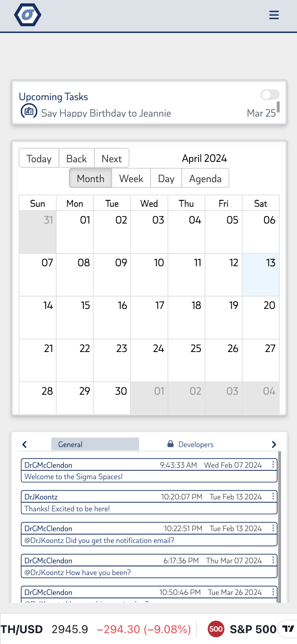Select April 13 calendar cell
297x644 pixels.
point(261,275)
